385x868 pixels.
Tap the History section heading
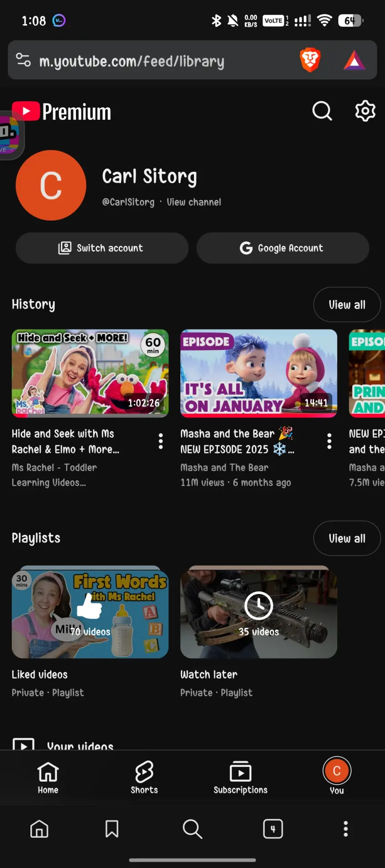click(33, 305)
